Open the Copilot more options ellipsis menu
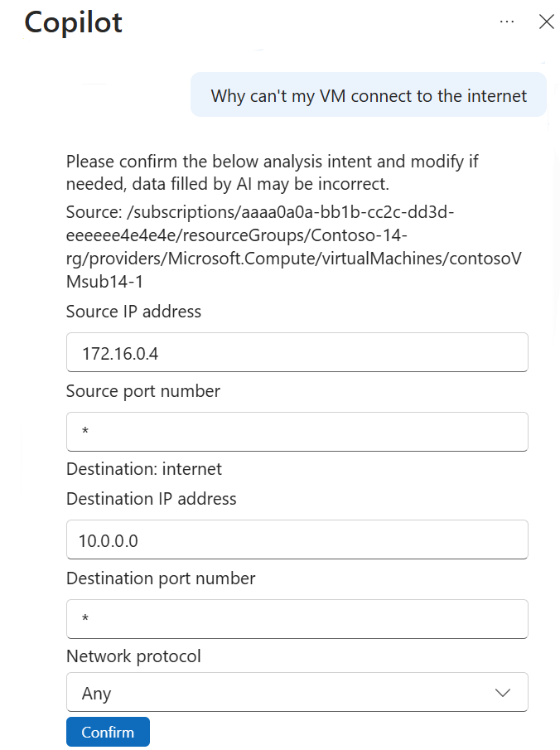This screenshot has height=750, width=560. click(508, 22)
